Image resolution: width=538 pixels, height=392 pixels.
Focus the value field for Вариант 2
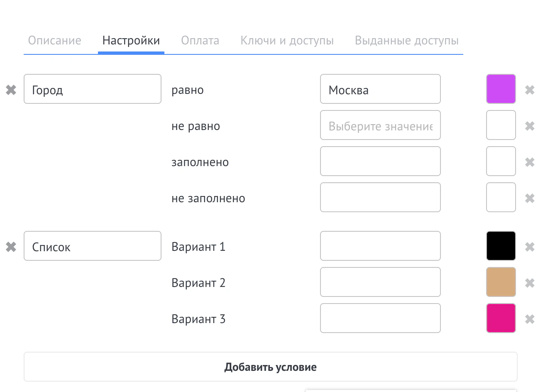(x=380, y=282)
